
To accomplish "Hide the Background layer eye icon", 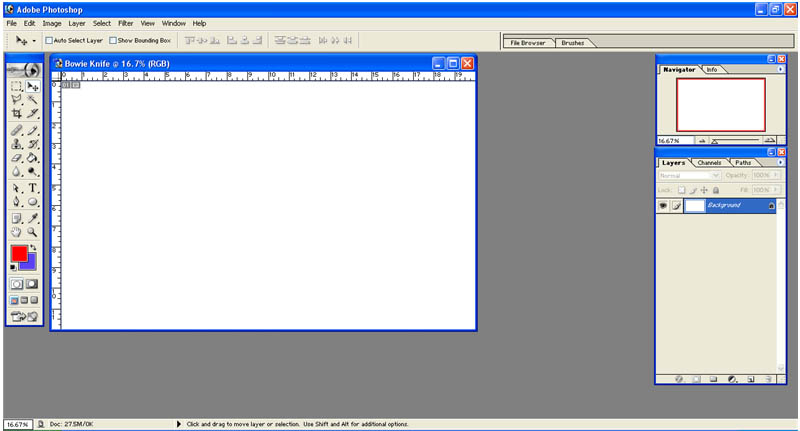I will [x=663, y=206].
